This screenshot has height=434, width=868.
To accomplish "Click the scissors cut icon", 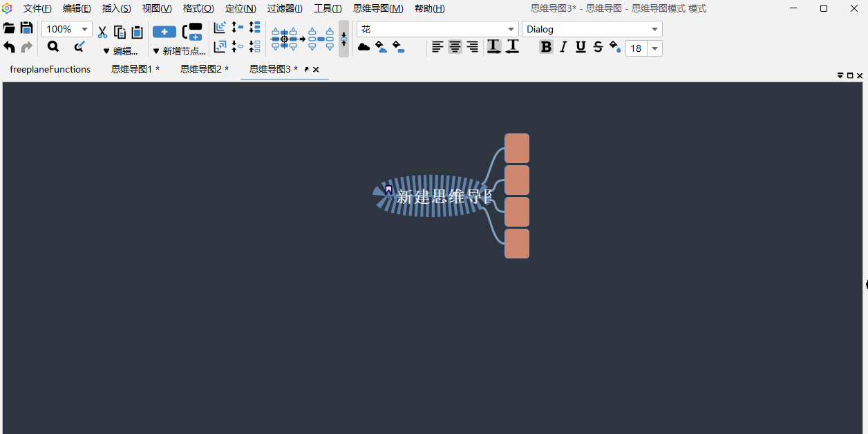I will coord(102,32).
